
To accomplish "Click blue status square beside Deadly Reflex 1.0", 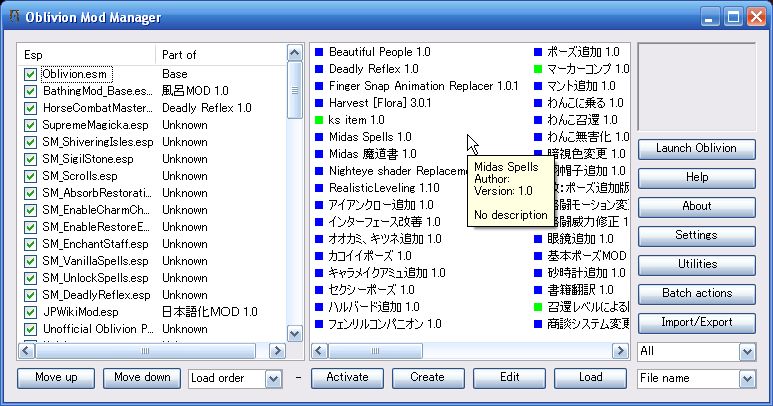I will click(x=319, y=69).
